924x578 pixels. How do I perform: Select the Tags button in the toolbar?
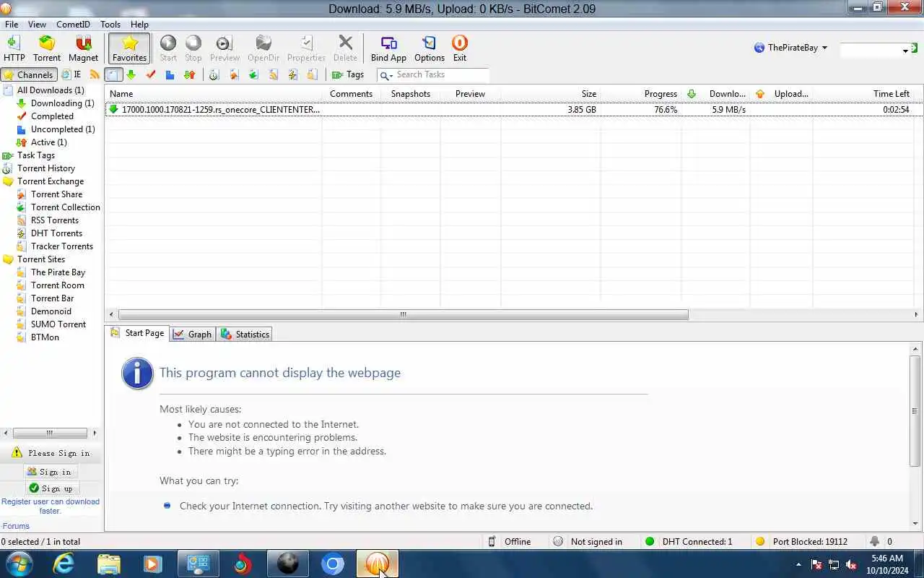click(348, 74)
